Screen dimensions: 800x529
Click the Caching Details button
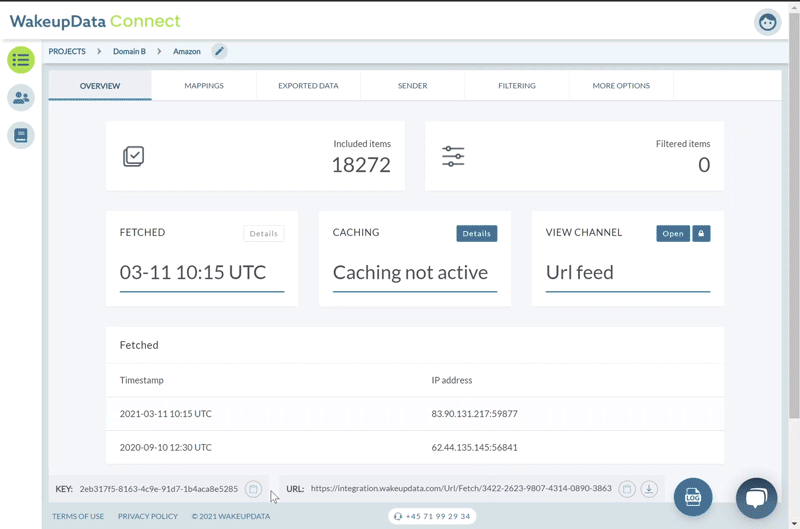click(477, 233)
